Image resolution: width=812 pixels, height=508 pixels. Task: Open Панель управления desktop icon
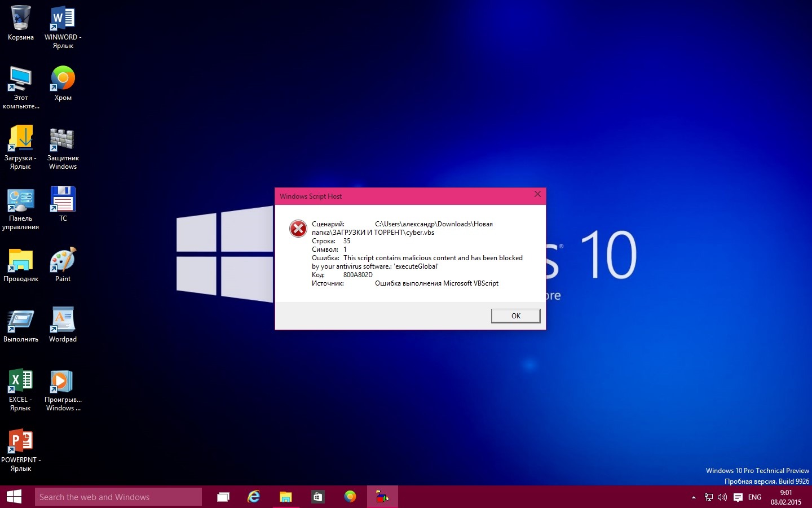click(21, 199)
